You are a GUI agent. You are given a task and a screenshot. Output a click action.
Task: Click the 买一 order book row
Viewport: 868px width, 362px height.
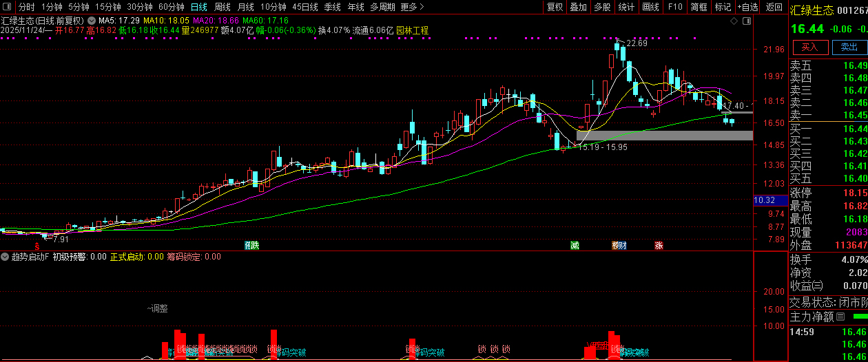(828, 129)
